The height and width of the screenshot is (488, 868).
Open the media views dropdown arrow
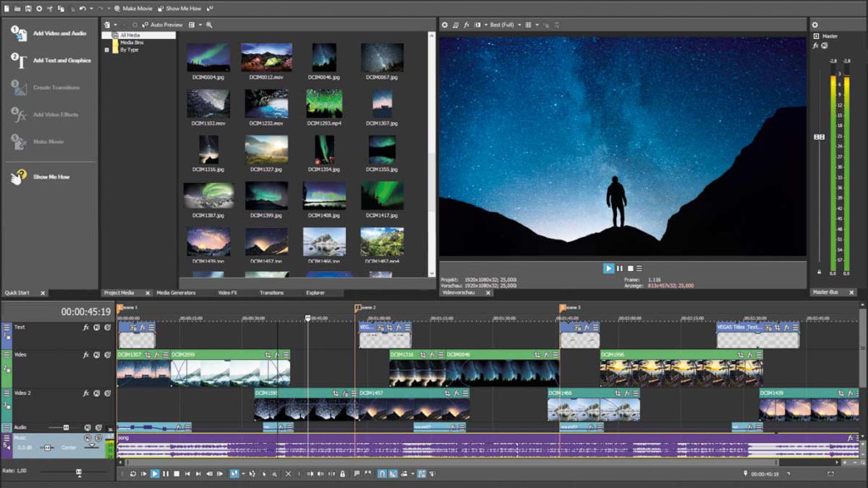[x=200, y=25]
